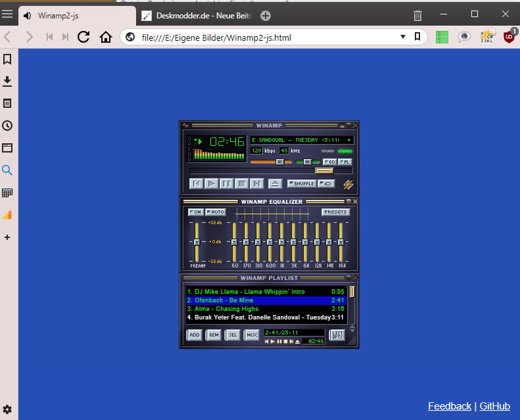
Task: Toggle the equalizer AUTO button
Action: point(216,212)
